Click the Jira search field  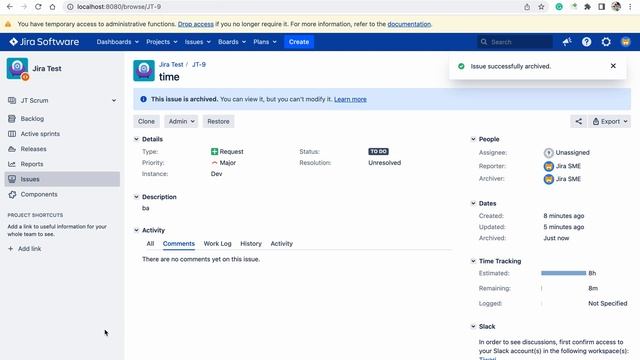click(515, 42)
